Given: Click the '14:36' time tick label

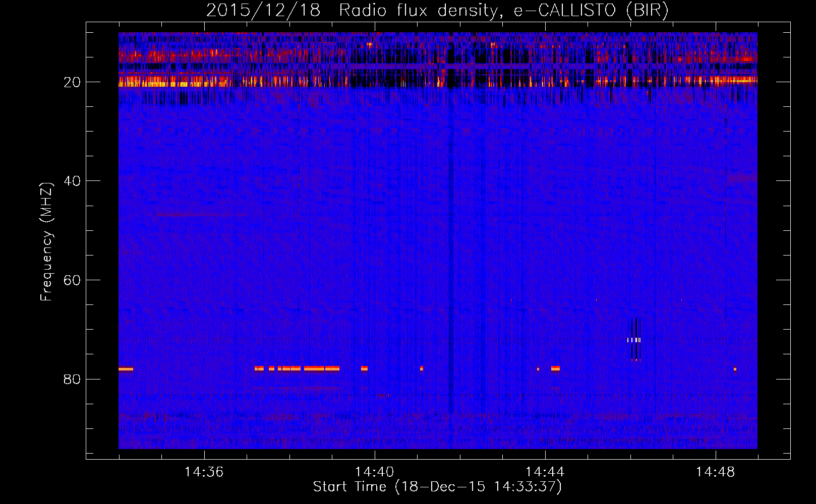Looking at the screenshot, I should 204,472.
